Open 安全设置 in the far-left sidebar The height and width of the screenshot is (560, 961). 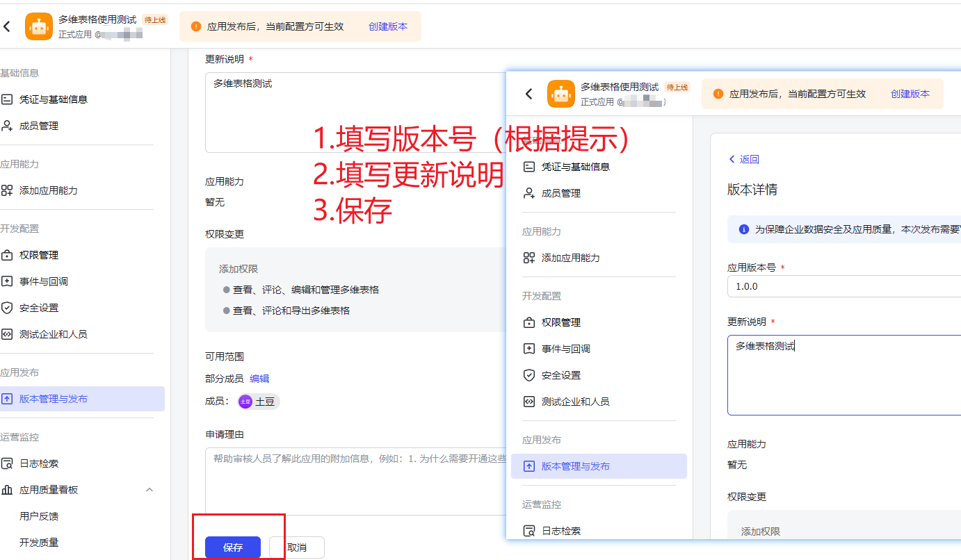click(38, 308)
